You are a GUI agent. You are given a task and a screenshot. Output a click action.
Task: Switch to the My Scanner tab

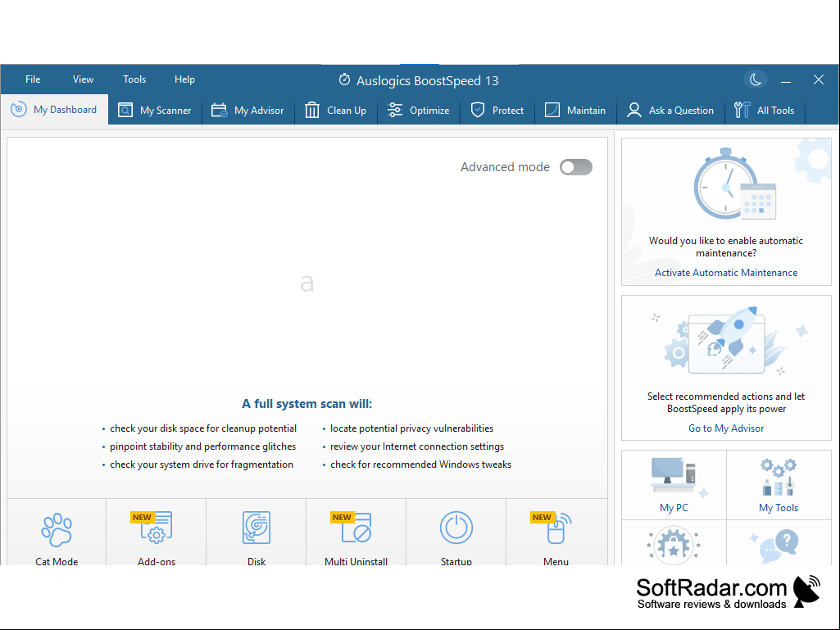(x=155, y=111)
